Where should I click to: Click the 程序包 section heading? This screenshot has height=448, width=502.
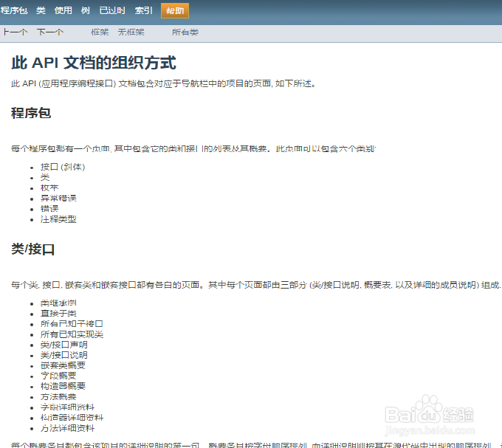click(31, 113)
